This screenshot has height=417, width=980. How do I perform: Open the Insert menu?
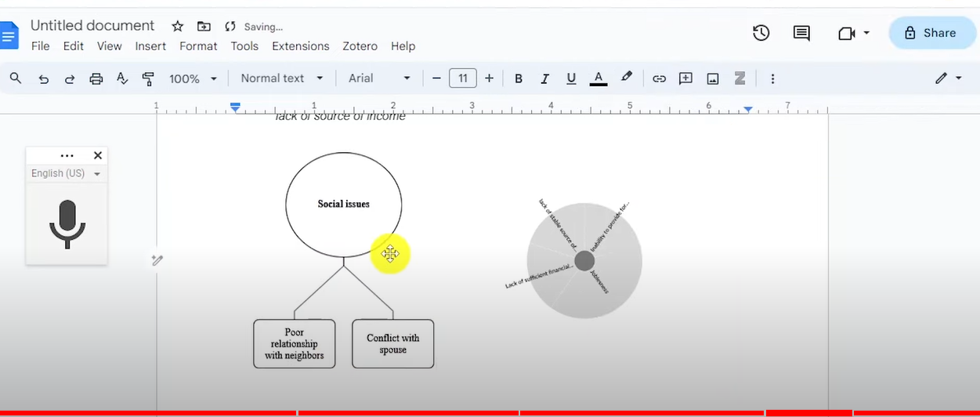[x=150, y=46]
